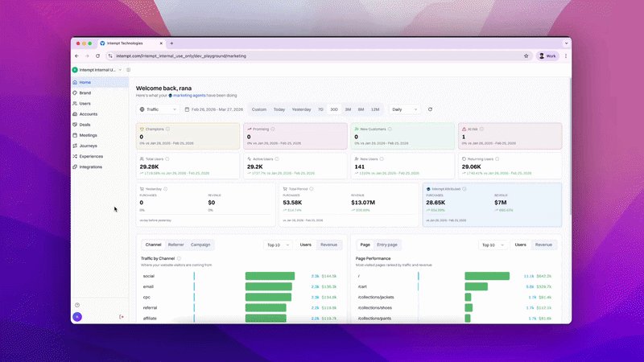644x362 pixels.
Task: Open the Brand section
Action: coord(100,93)
